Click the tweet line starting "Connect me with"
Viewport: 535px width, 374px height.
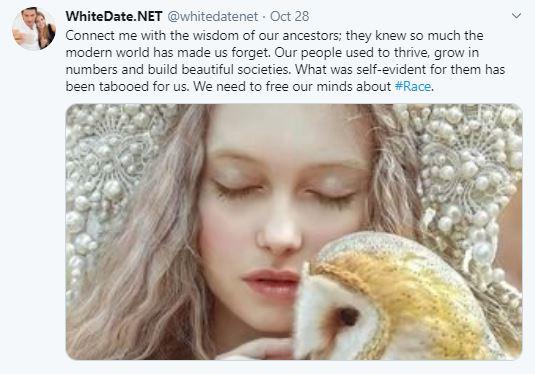[x=274, y=35]
